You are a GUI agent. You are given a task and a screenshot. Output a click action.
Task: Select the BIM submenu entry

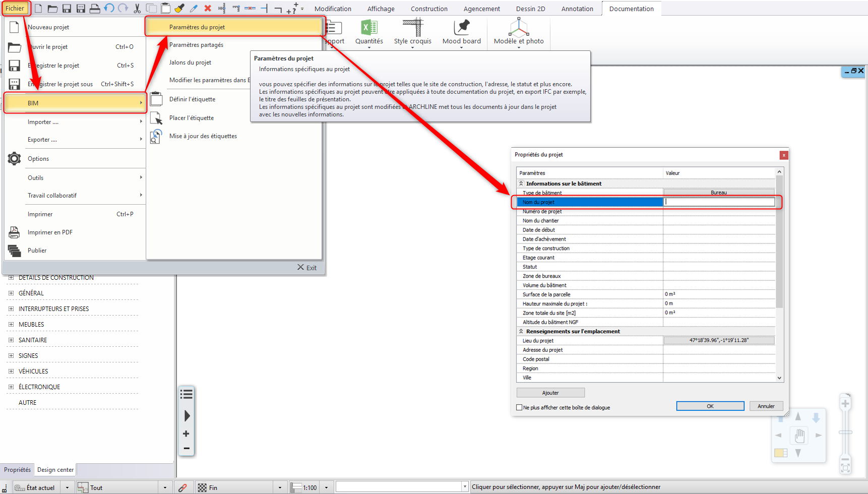(x=75, y=103)
